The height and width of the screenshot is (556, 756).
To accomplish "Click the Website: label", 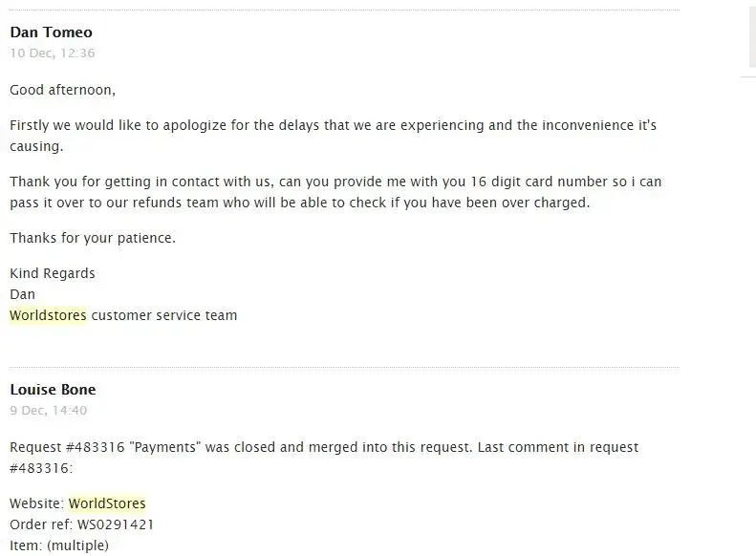I will point(37,503).
